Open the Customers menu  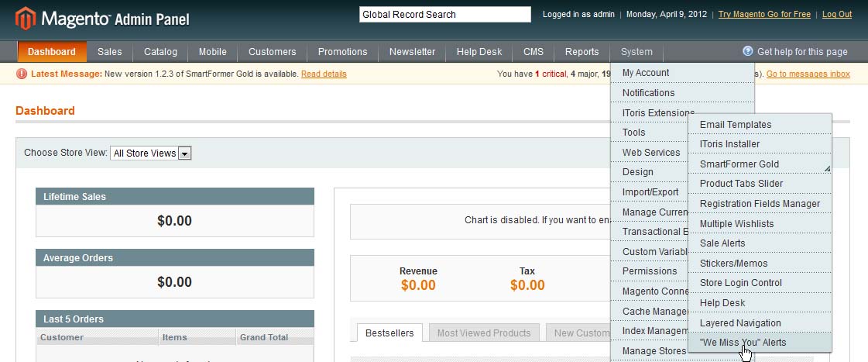[x=273, y=52]
